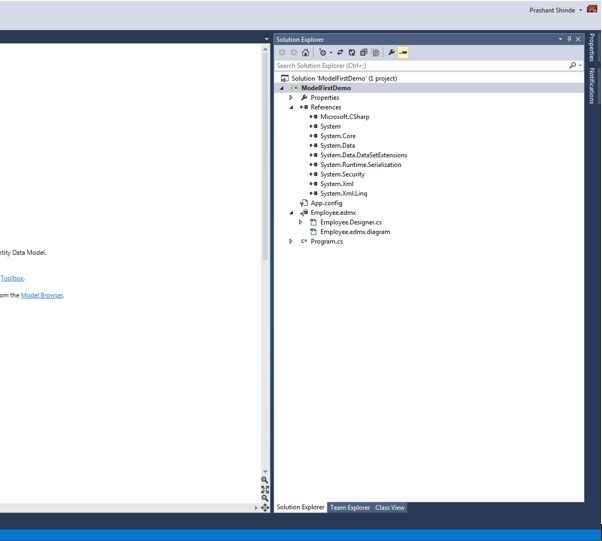Expand the Program.cs node
Viewport: 602px width, 541px height.
tap(291, 242)
